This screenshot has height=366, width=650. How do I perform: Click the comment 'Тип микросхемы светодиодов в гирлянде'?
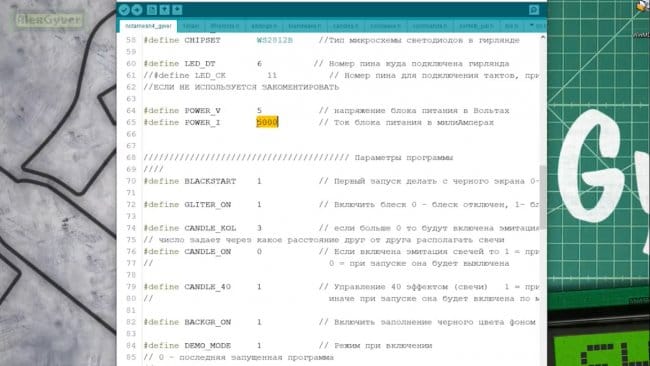click(419, 40)
